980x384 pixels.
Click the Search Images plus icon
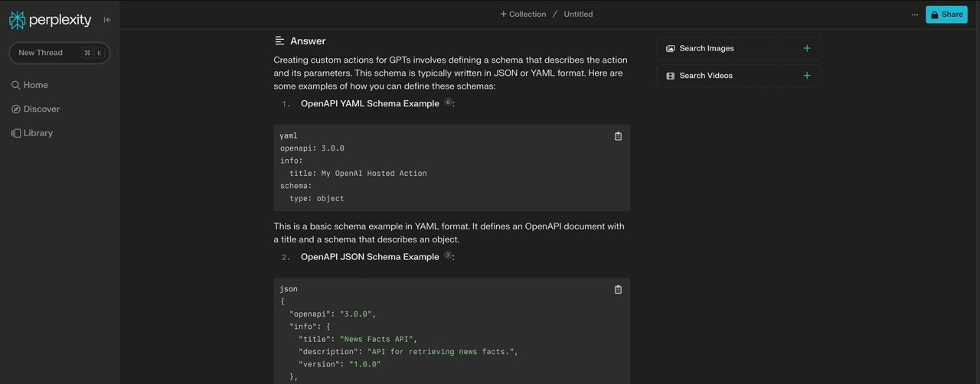806,48
